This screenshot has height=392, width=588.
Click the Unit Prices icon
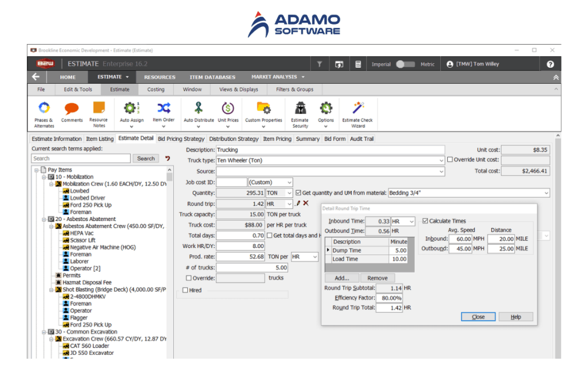pos(227,113)
